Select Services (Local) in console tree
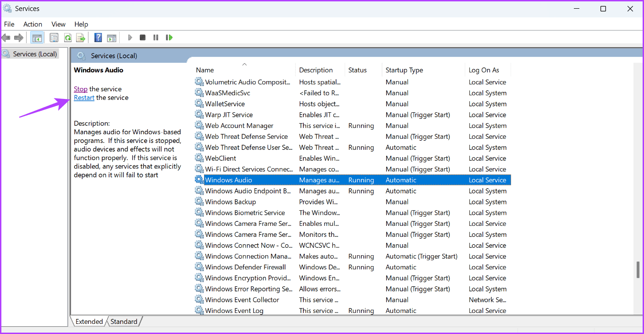Screen dimensions: 644x334 point(30,54)
